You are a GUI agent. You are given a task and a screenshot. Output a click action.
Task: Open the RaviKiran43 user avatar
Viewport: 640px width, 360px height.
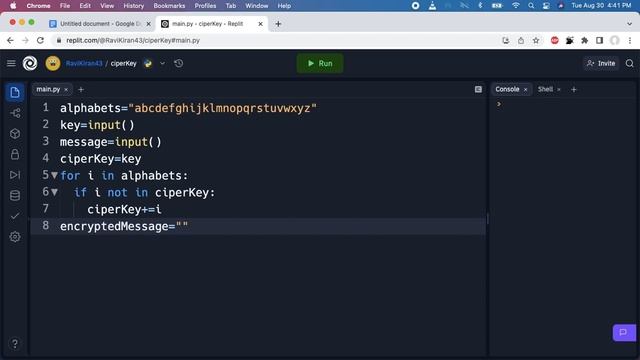(53, 63)
